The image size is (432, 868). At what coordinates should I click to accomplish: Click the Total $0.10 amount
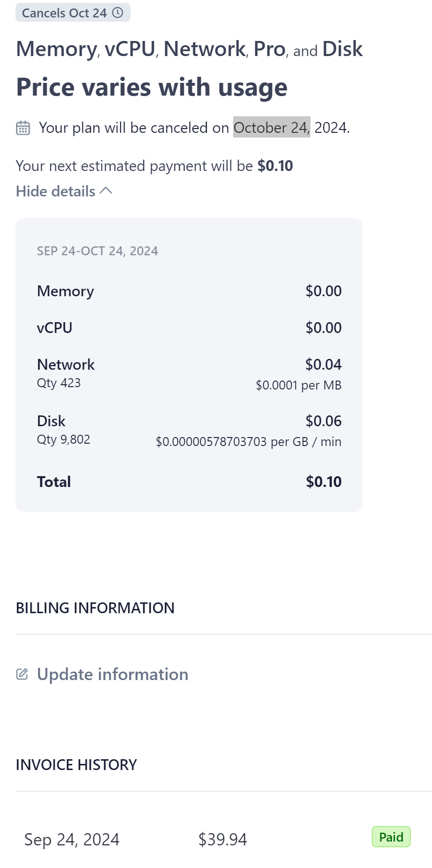(x=324, y=481)
